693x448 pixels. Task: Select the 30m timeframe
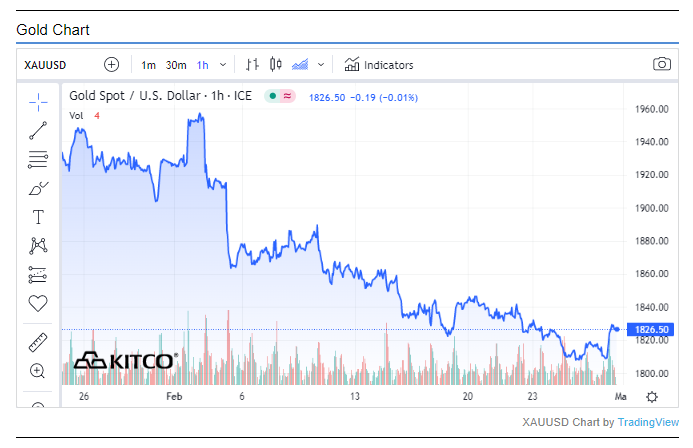[175, 65]
